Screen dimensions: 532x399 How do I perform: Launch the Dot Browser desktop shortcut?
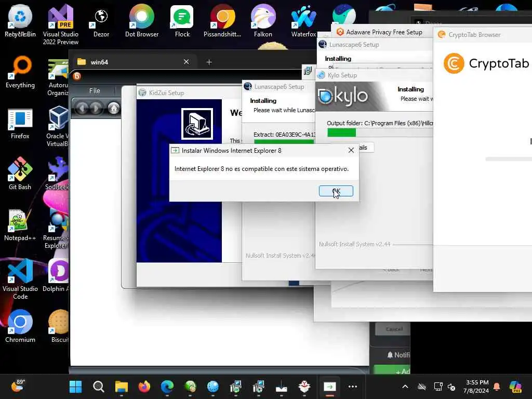coord(141,21)
